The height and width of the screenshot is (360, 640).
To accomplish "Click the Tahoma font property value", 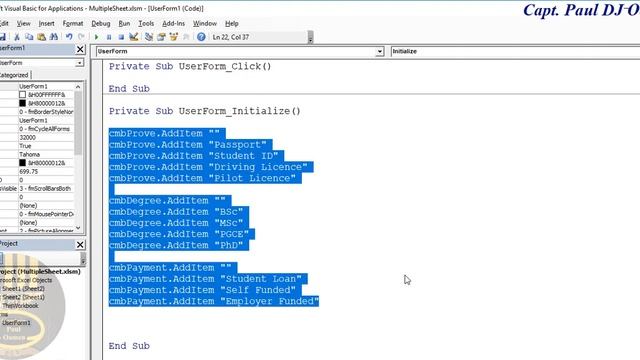I will click(x=46, y=154).
